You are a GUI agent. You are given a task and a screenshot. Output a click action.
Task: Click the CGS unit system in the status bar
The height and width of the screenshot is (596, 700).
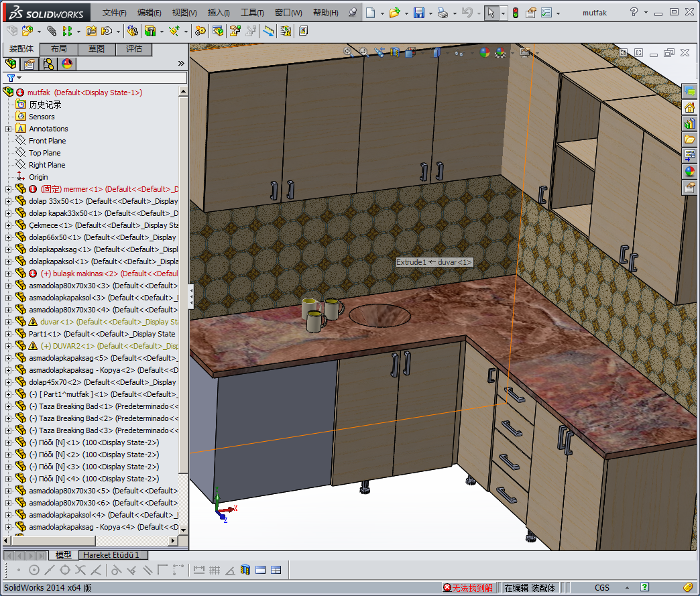(601, 588)
